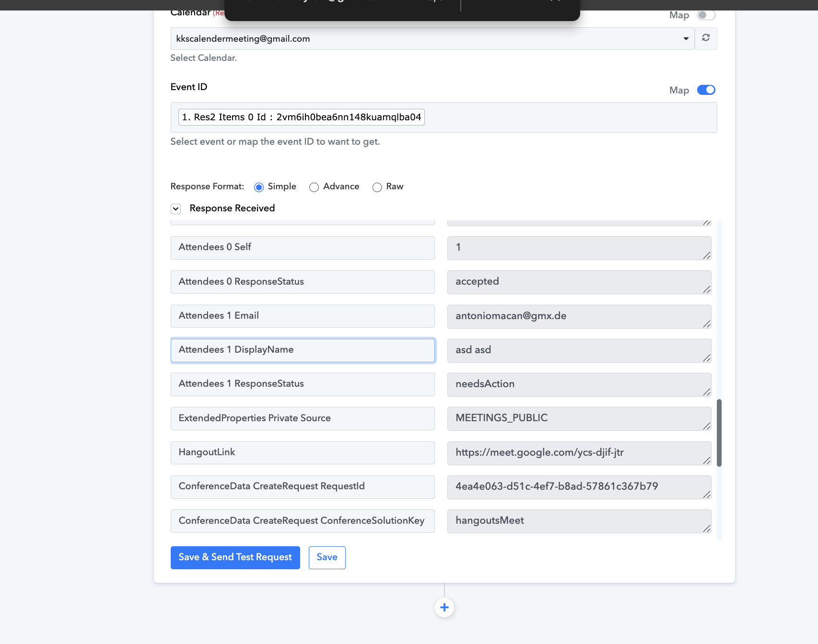818x644 pixels.
Task: Select the mapped Res2 Items 0 Id tag
Action: click(x=302, y=117)
